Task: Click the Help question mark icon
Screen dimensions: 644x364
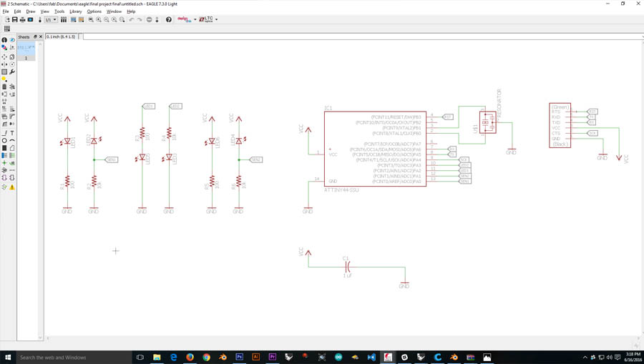Action: point(168,19)
